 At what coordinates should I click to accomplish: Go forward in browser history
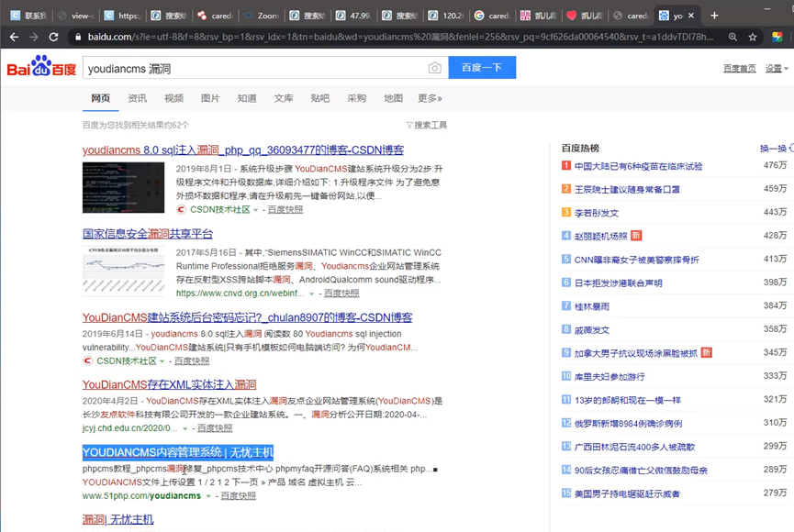click(x=33, y=37)
